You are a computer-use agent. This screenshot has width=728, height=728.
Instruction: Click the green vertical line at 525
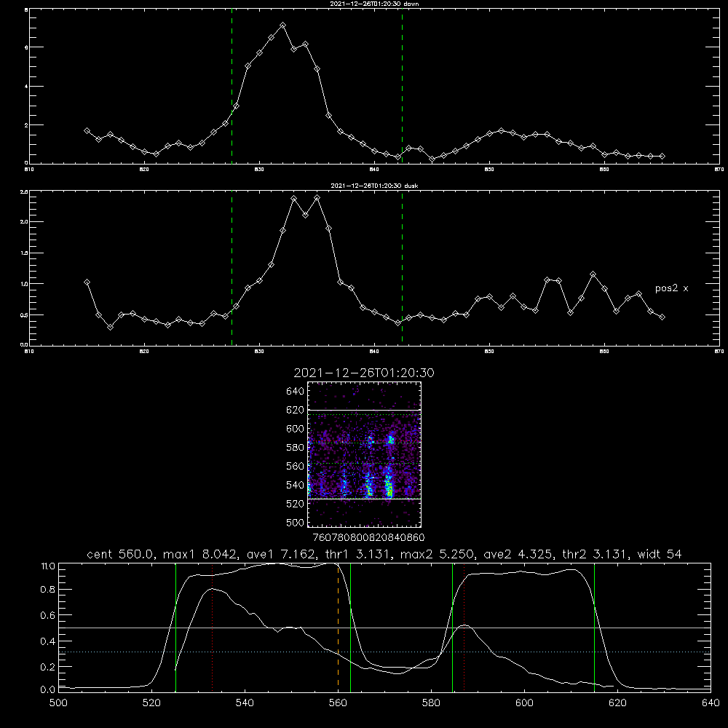[x=176, y=627]
